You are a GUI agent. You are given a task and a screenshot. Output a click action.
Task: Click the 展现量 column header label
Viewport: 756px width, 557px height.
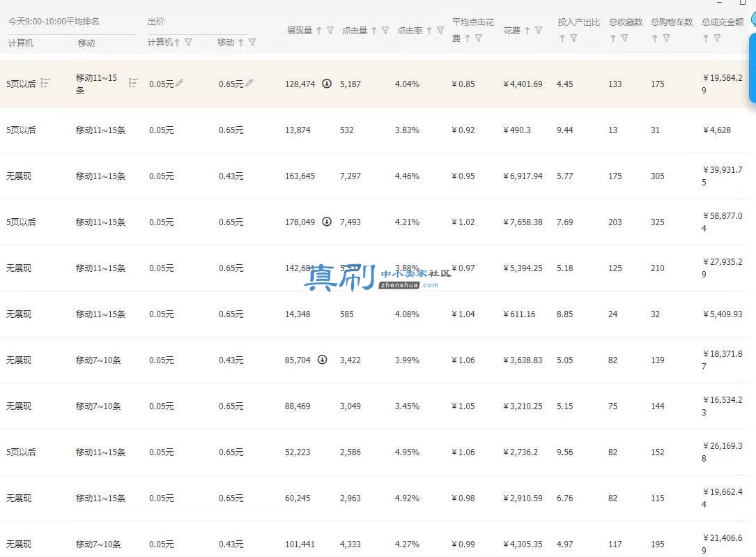pyautogui.click(x=300, y=31)
